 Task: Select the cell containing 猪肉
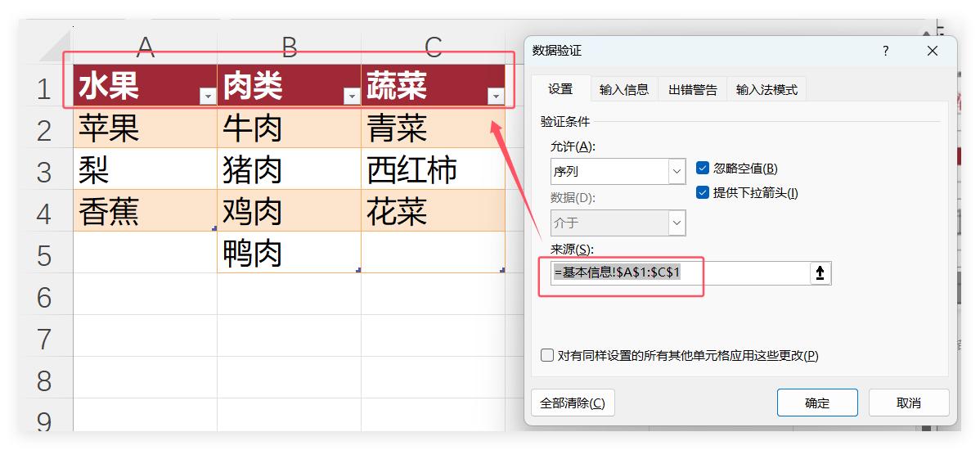pos(290,169)
